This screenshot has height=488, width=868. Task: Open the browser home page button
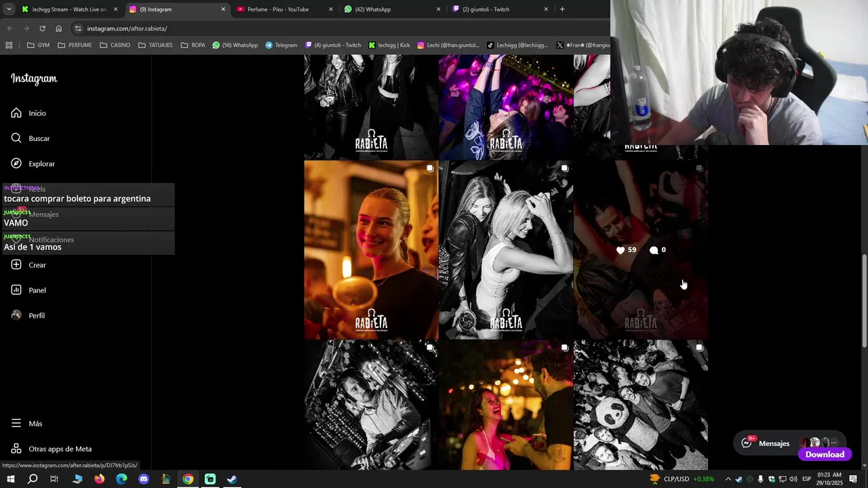tap(59, 28)
